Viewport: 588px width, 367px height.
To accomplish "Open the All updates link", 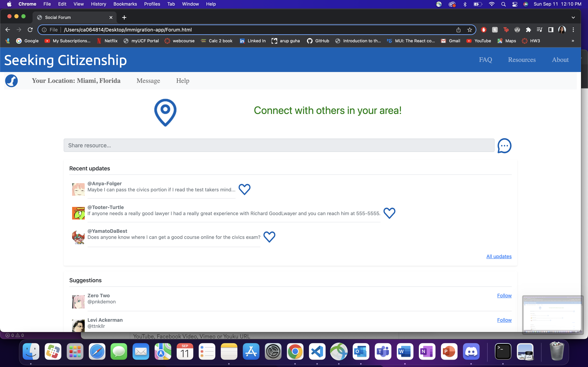I will [499, 256].
